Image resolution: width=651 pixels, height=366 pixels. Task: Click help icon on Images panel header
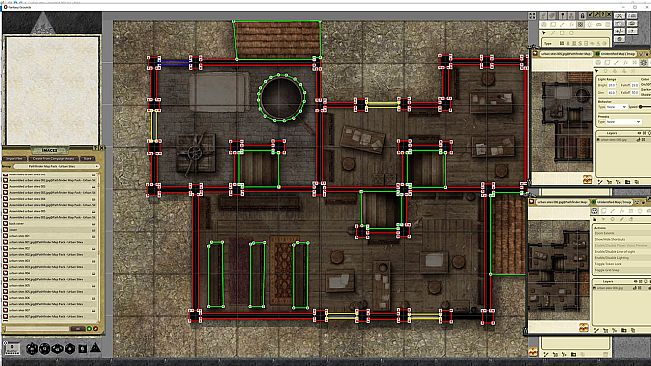click(95, 148)
